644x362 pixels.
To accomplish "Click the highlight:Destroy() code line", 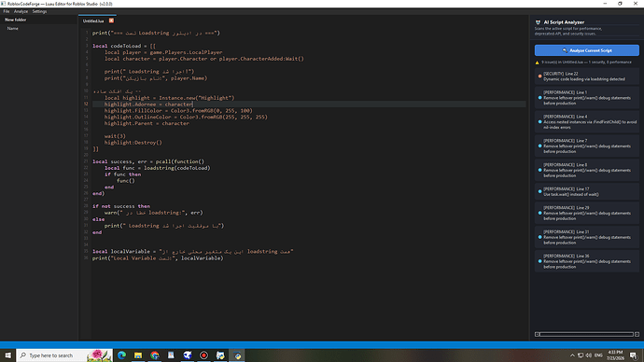I will pyautogui.click(x=133, y=143).
